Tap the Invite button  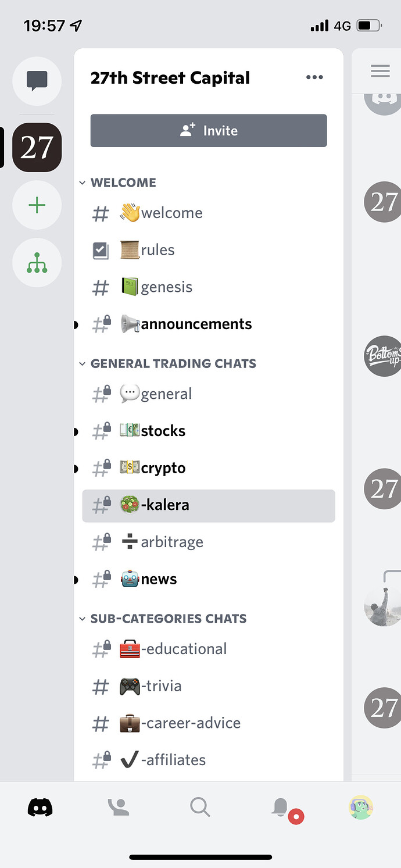tap(209, 130)
